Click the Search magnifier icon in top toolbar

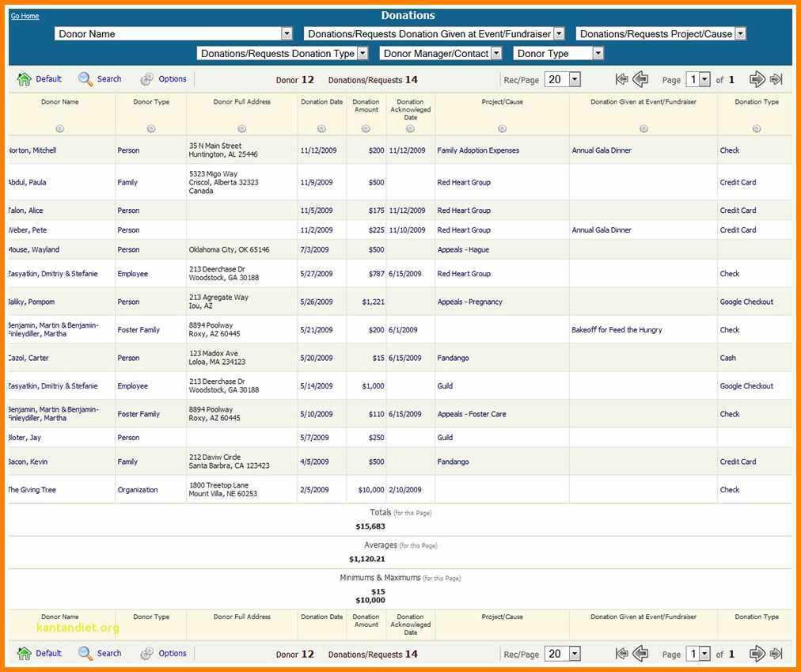tap(85, 79)
